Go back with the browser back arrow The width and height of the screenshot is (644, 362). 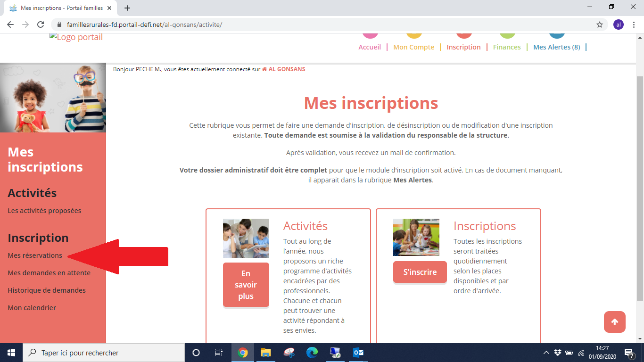10,25
